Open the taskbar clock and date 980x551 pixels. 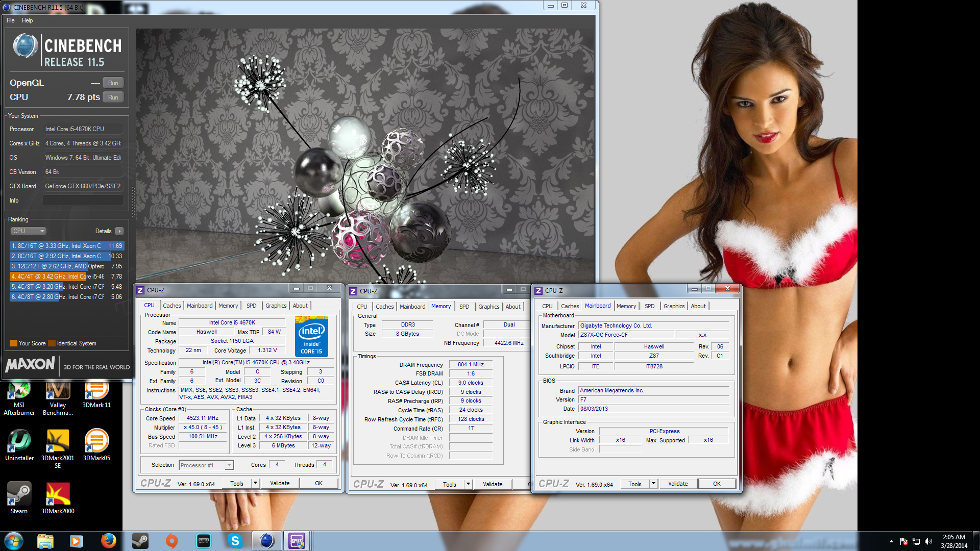click(x=954, y=541)
